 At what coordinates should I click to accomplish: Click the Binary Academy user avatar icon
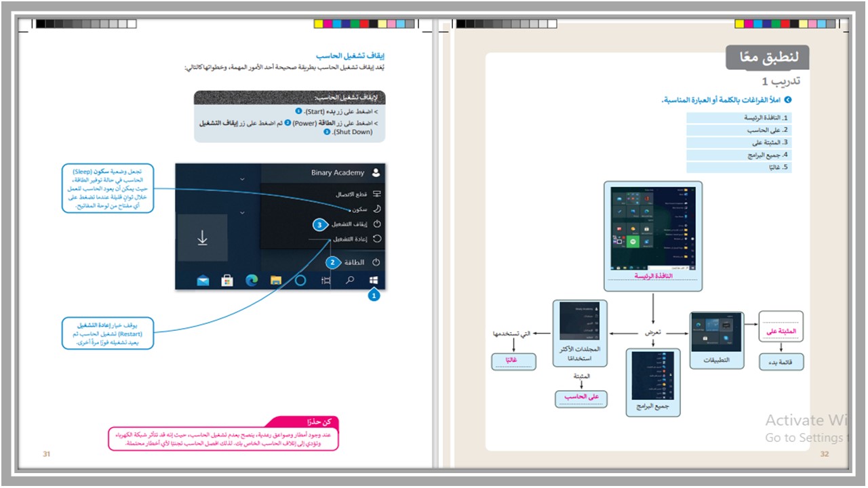pyautogui.click(x=376, y=173)
